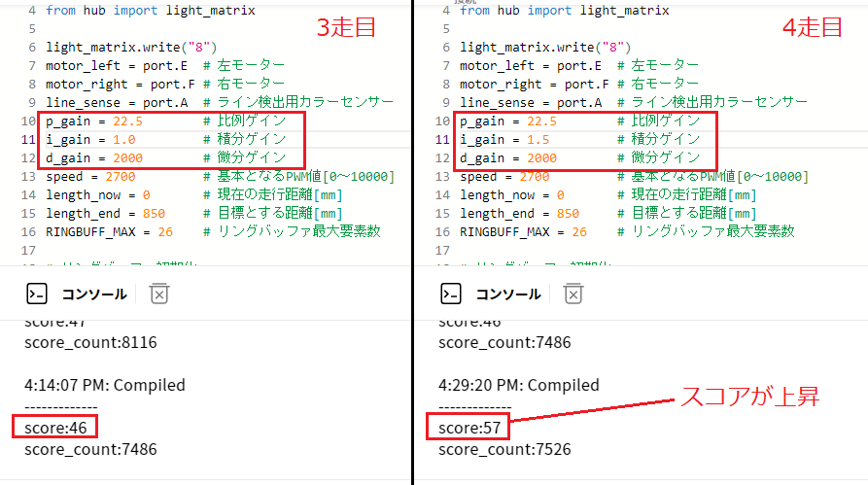Image resolution: width=868 pixels, height=485 pixels.
Task: Open the コンソール tab in left panel
Action: click(94, 294)
